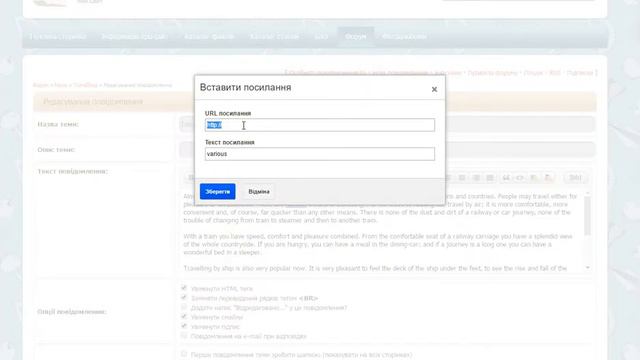This screenshot has height=360, width=640.
Task: Click the URL посилання input field
Action: tap(320, 125)
